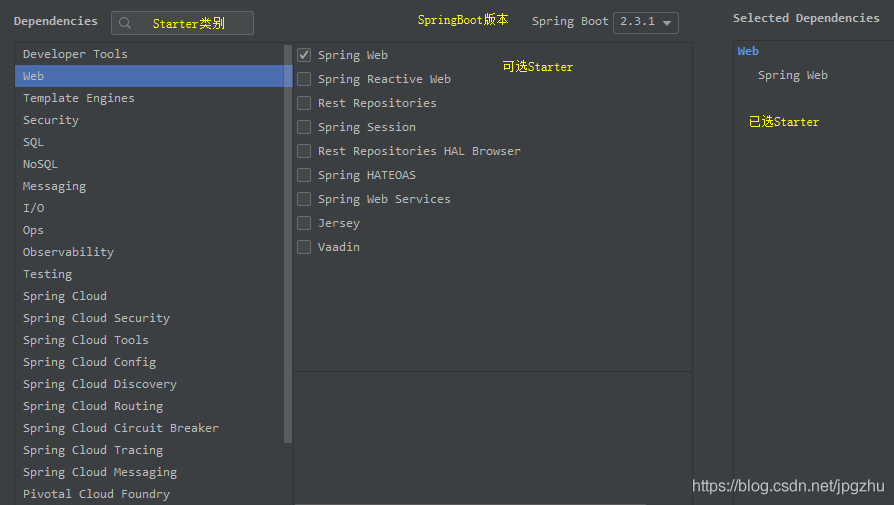
Task: Select the Ops category
Action: pos(149,230)
